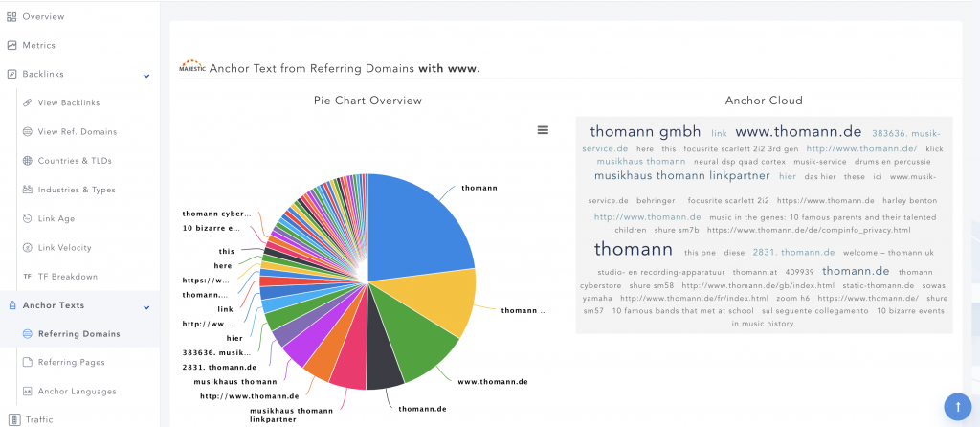Open the TF Breakdown report
Image resolution: width=980 pixels, height=427 pixels.
(68, 277)
